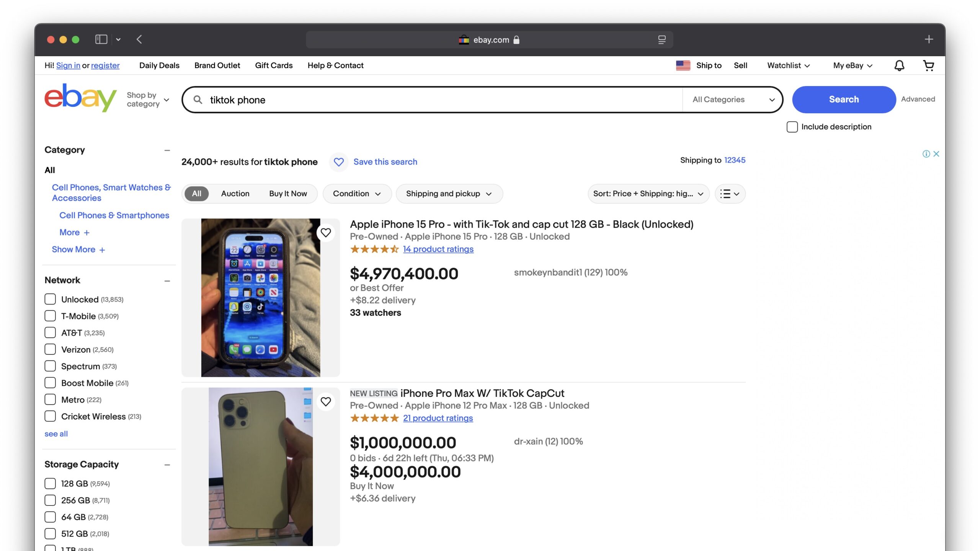Toggle the browser sidebar icon
Viewport: 980px width, 551px height.
pyautogui.click(x=101, y=39)
